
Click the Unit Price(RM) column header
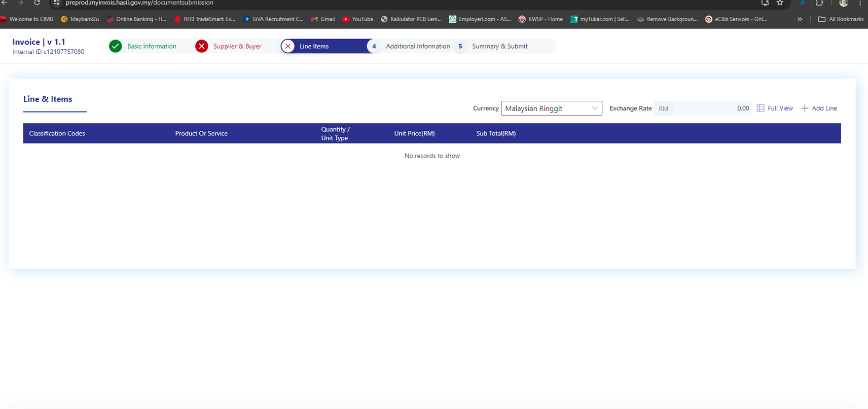coord(415,134)
